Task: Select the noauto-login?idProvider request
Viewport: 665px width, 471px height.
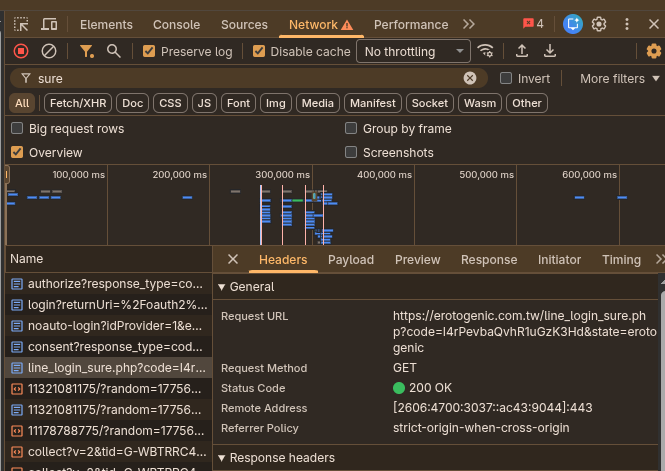Action: click(109, 326)
